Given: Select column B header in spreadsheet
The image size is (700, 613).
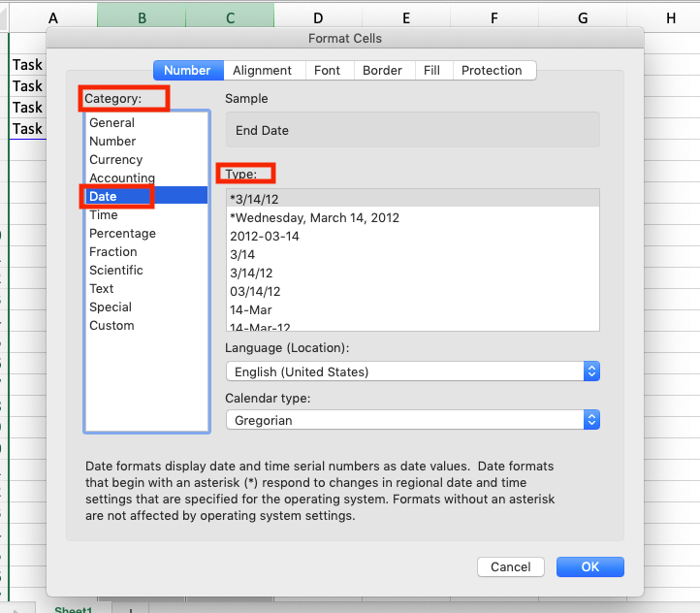Looking at the screenshot, I should 142,16.
